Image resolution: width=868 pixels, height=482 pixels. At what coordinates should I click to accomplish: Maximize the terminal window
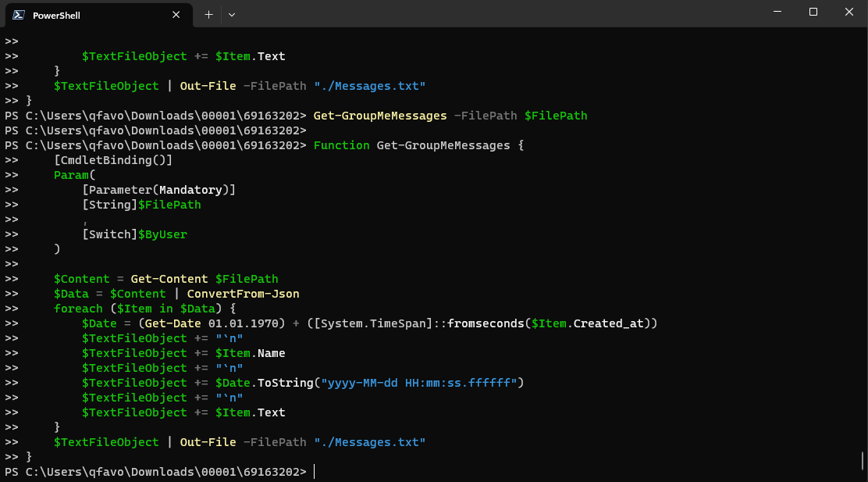pyautogui.click(x=813, y=12)
